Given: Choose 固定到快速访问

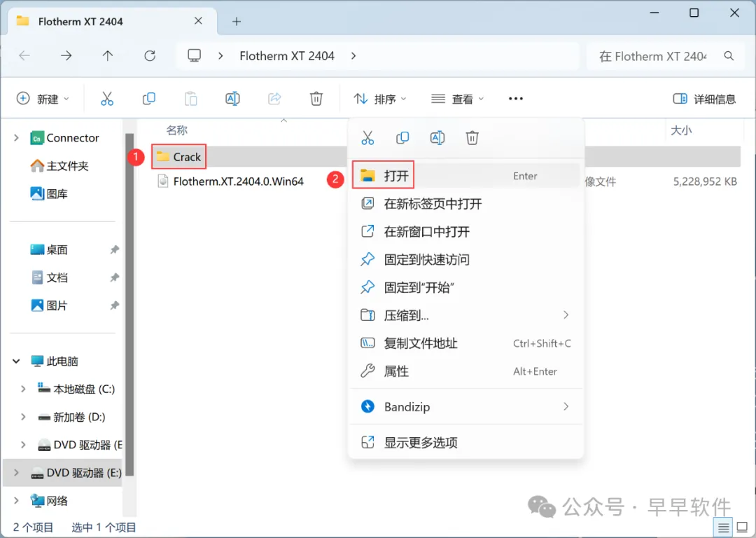Looking at the screenshot, I should [465, 260].
